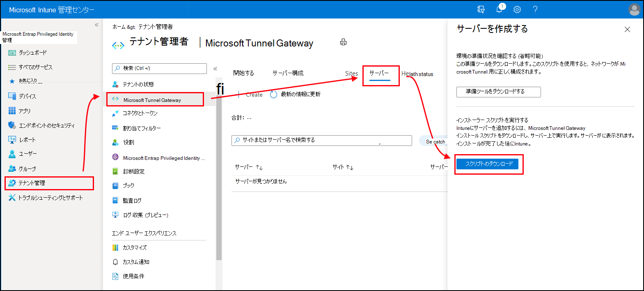Screen dimensions: 644x291
Task: Click the サーバーが見つかりません message
Action: point(261,181)
